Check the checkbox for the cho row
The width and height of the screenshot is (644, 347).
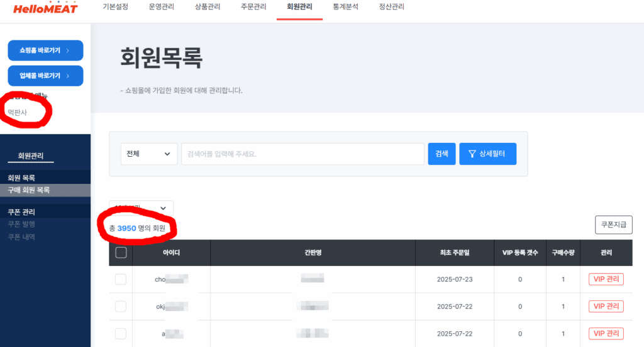point(121,279)
